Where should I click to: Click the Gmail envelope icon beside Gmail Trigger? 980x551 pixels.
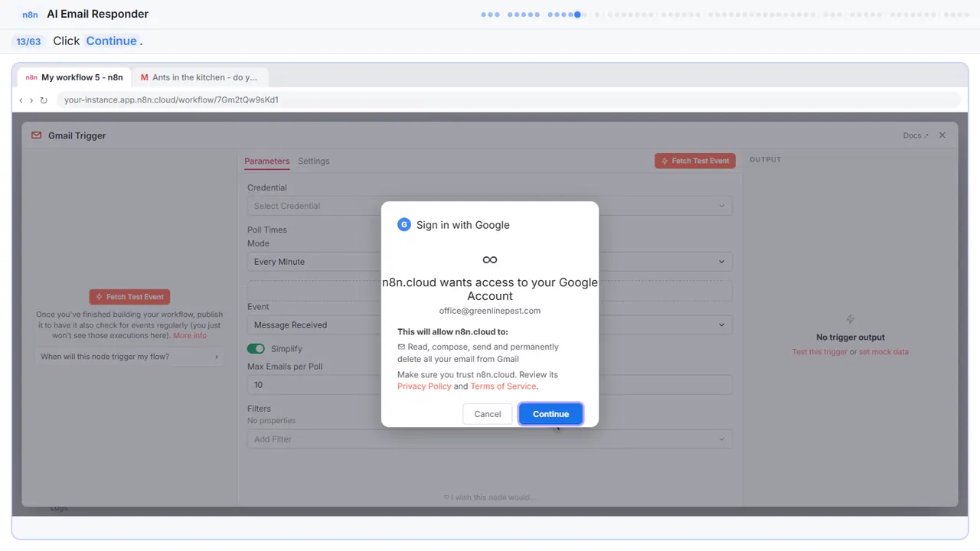click(36, 135)
